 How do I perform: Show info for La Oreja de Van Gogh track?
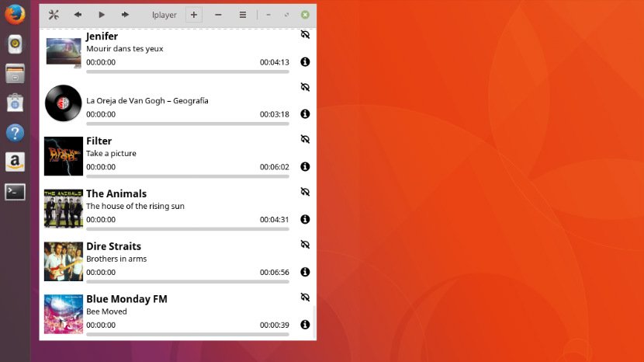tap(305, 114)
